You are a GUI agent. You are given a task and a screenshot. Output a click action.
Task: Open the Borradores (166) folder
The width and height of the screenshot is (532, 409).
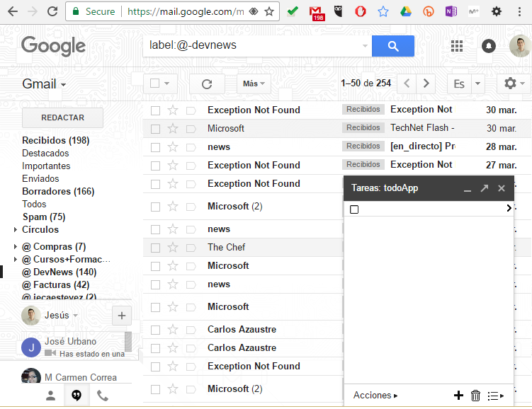click(58, 192)
